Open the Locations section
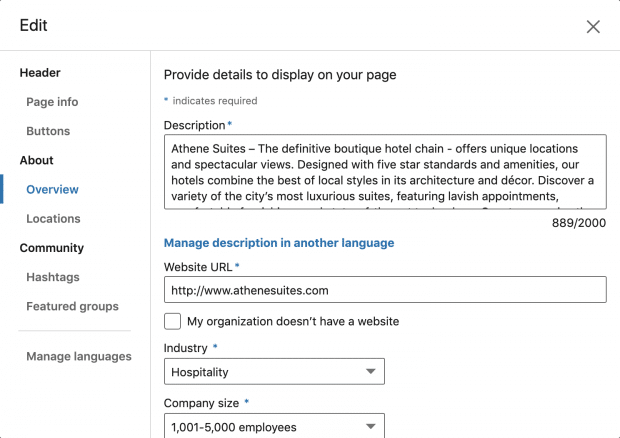Viewport: 620px width, 438px height. pyautogui.click(x=53, y=218)
